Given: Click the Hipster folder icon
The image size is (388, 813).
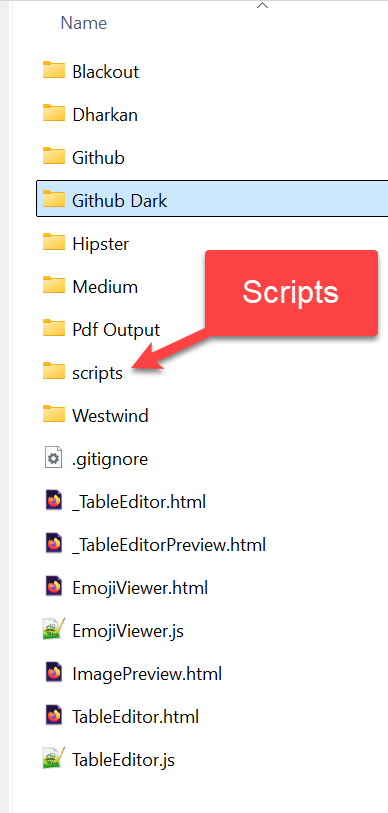Looking at the screenshot, I should (53, 243).
